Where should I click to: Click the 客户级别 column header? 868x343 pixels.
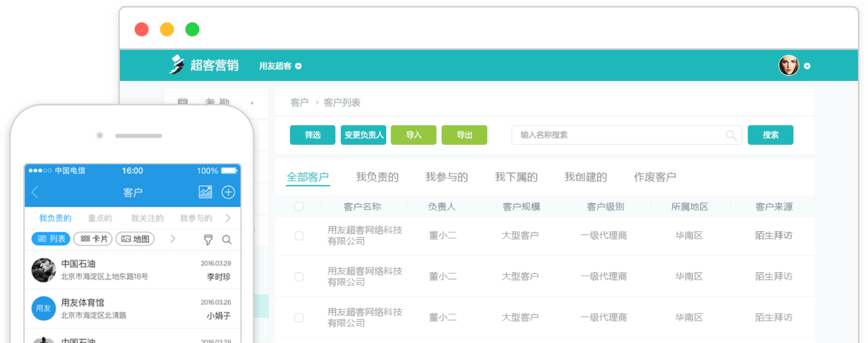605,207
